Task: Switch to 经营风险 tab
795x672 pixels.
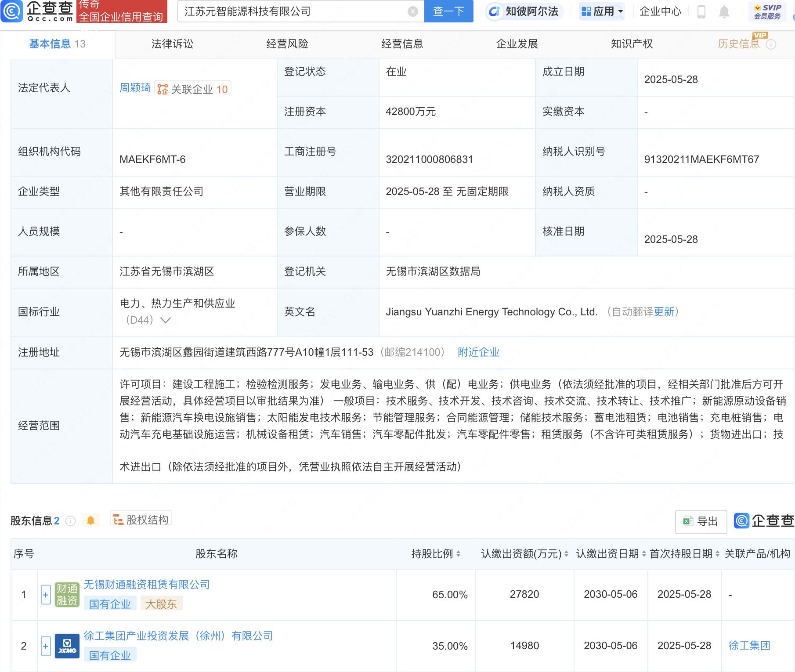Action: pos(287,44)
